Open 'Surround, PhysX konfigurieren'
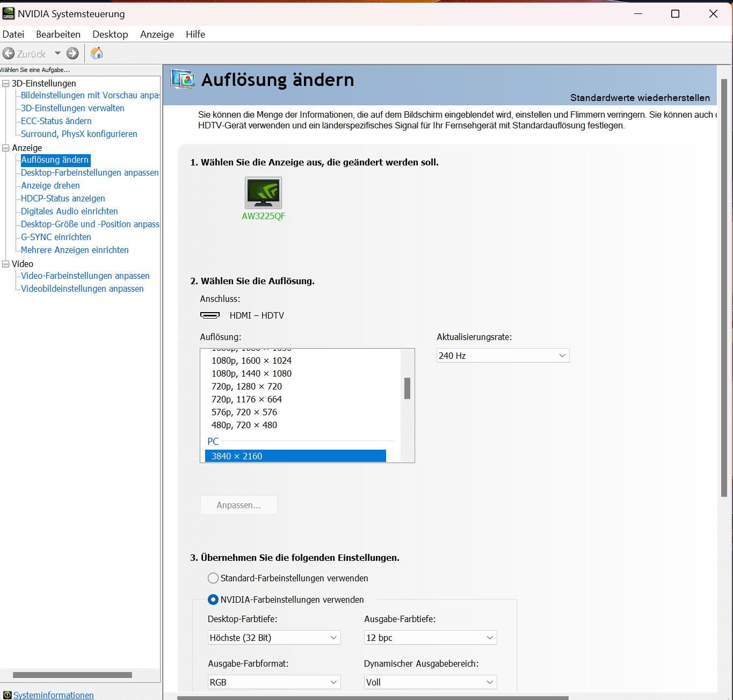 pyautogui.click(x=79, y=134)
